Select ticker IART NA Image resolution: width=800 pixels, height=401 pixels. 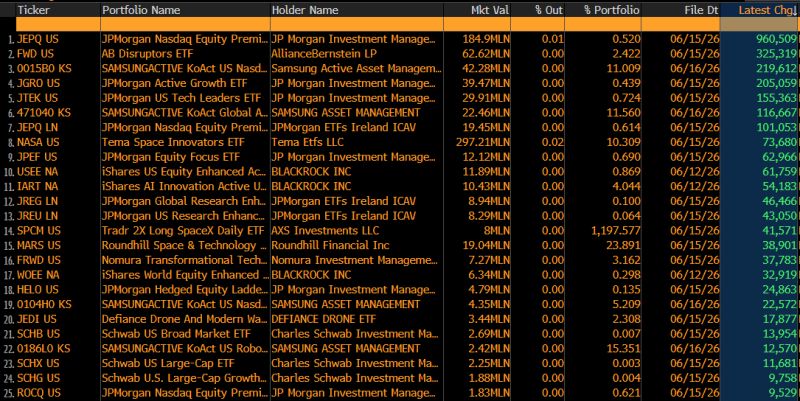click(x=37, y=186)
